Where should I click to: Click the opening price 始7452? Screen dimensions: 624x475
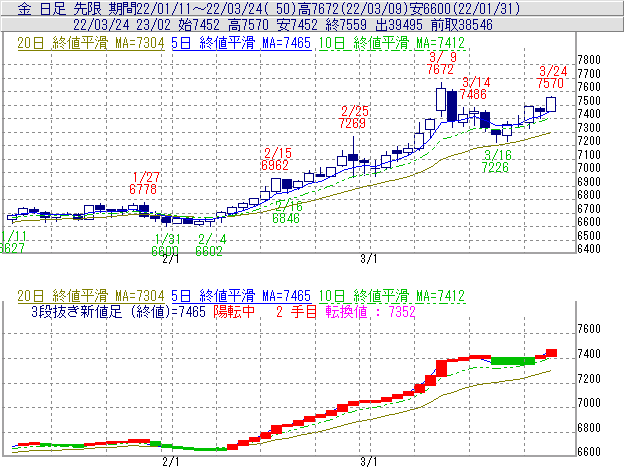point(199,25)
